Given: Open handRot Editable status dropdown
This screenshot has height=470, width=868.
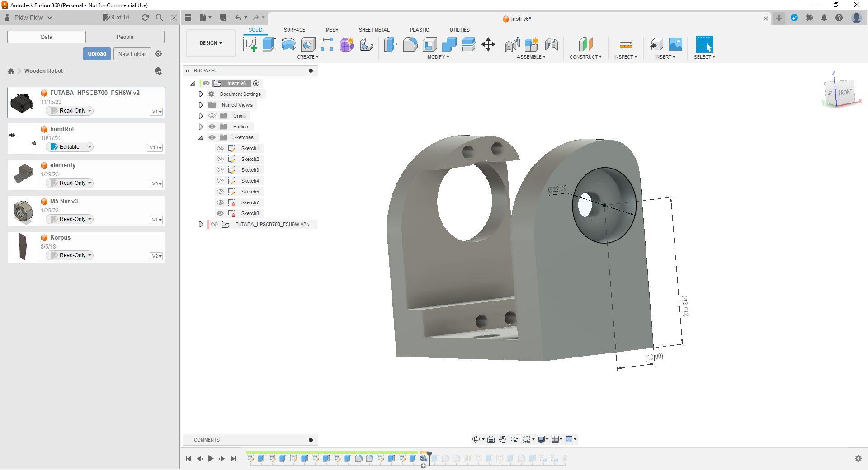Looking at the screenshot, I should (x=69, y=147).
